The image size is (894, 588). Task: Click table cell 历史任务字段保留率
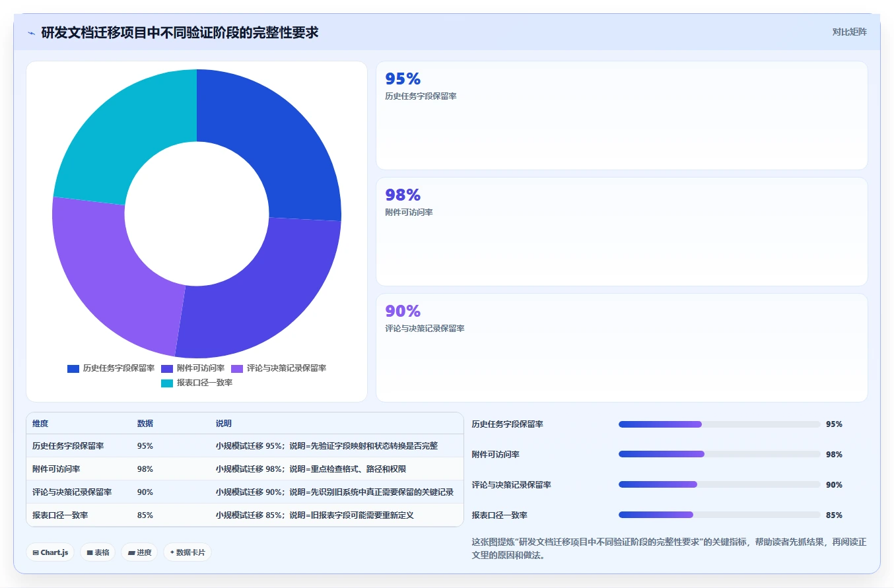click(68, 446)
